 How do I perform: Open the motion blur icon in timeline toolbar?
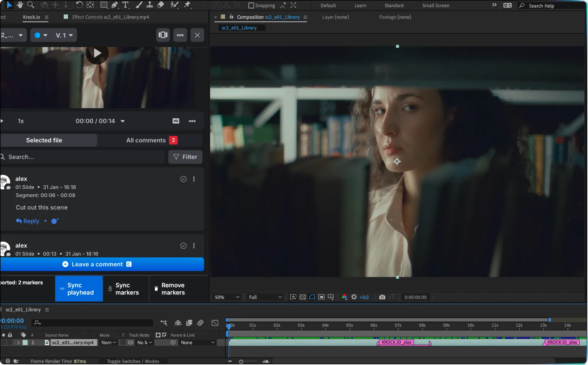pos(201,323)
